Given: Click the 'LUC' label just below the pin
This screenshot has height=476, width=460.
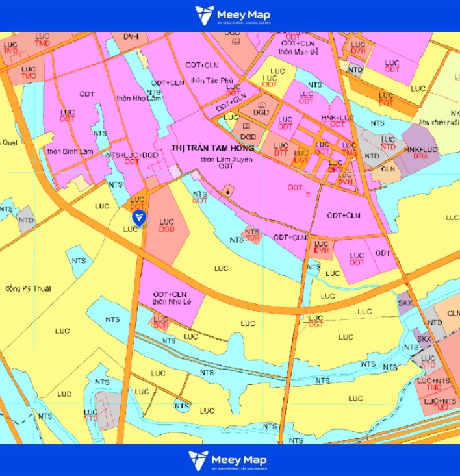Looking at the screenshot, I should [130, 229].
